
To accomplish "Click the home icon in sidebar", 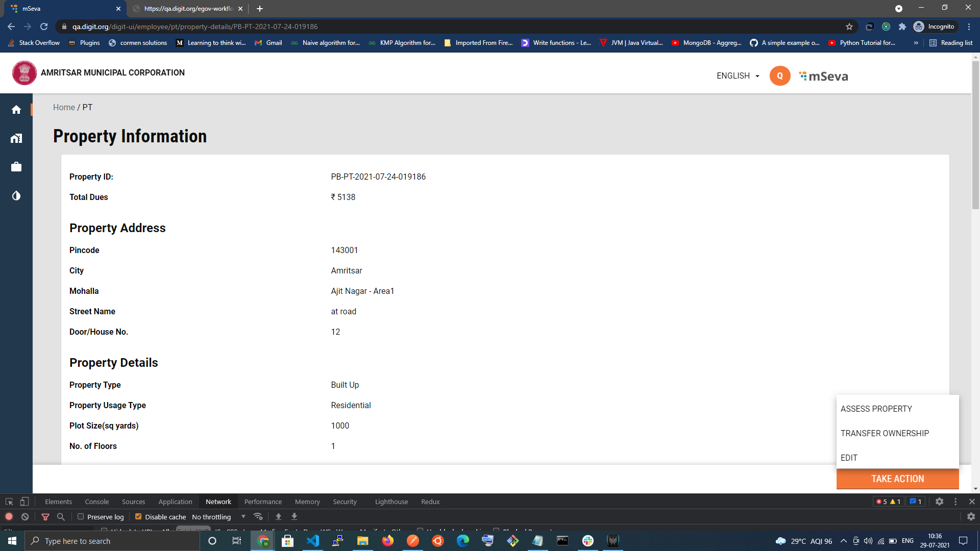I will point(16,110).
